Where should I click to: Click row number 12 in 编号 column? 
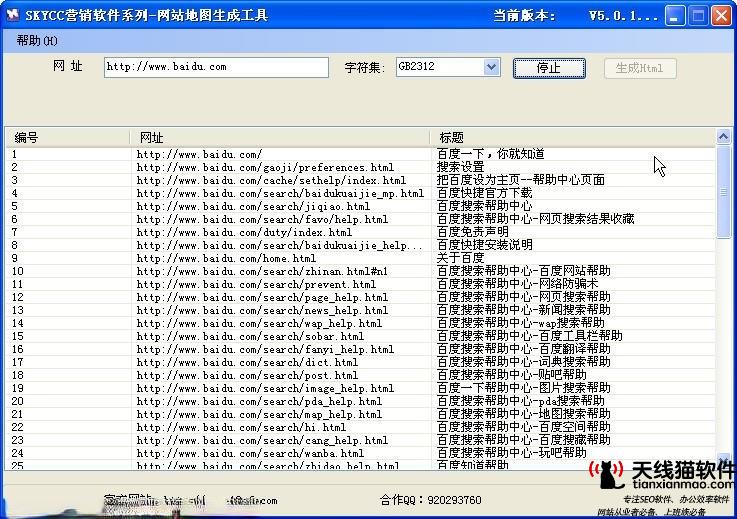(17, 298)
